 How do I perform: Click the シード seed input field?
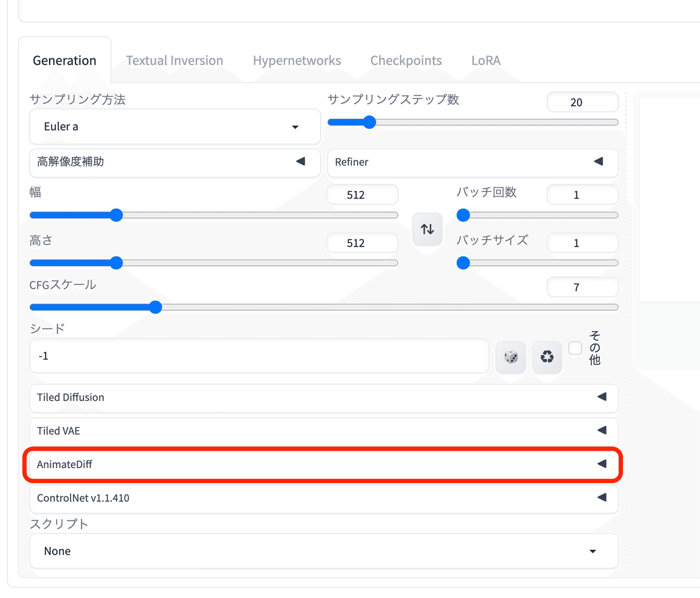(259, 356)
